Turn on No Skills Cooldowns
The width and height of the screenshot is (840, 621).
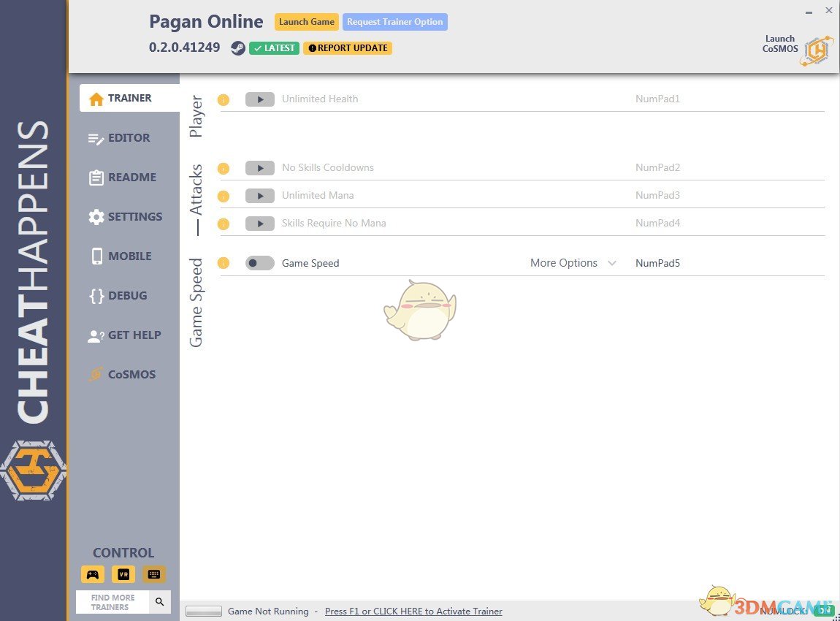click(x=259, y=167)
